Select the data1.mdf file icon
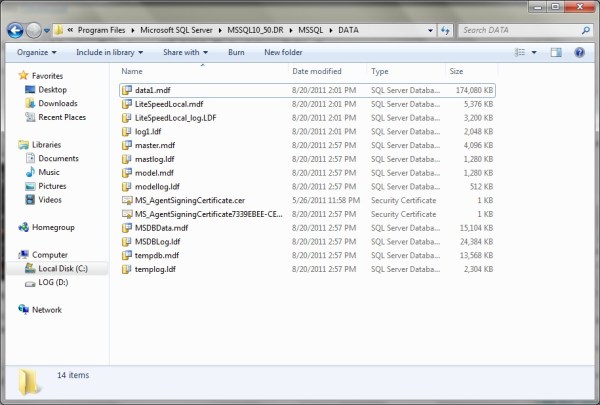600x405 pixels. [126, 90]
